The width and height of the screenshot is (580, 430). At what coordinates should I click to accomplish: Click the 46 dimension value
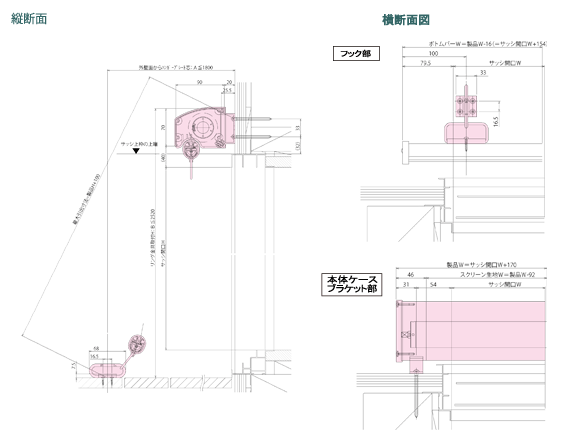click(x=410, y=275)
